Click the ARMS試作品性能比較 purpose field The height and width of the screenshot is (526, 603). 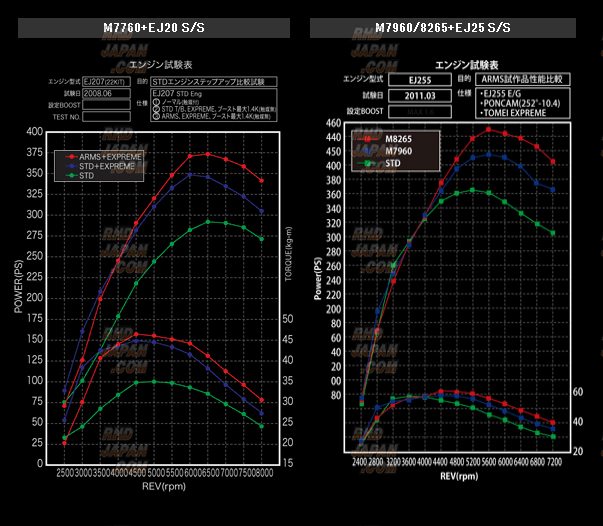[523, 79]
